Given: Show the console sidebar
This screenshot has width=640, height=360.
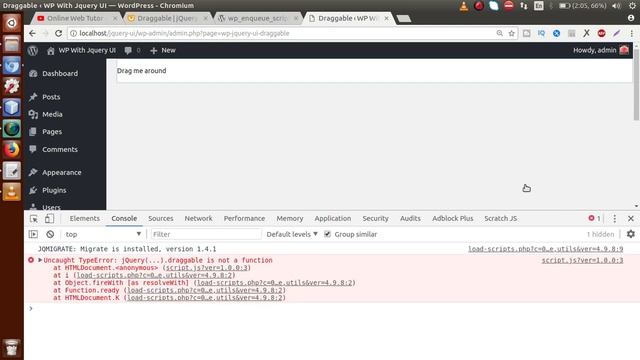Looking at the screenshot, I should click(33, 234).
